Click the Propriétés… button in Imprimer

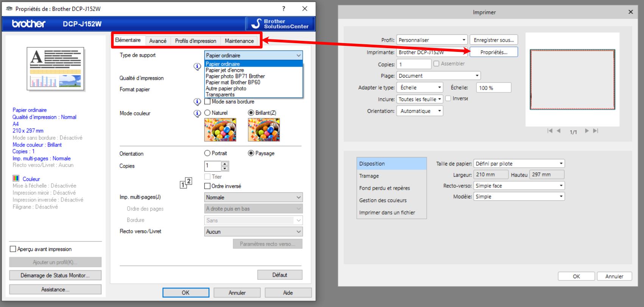tap(494, 52)
